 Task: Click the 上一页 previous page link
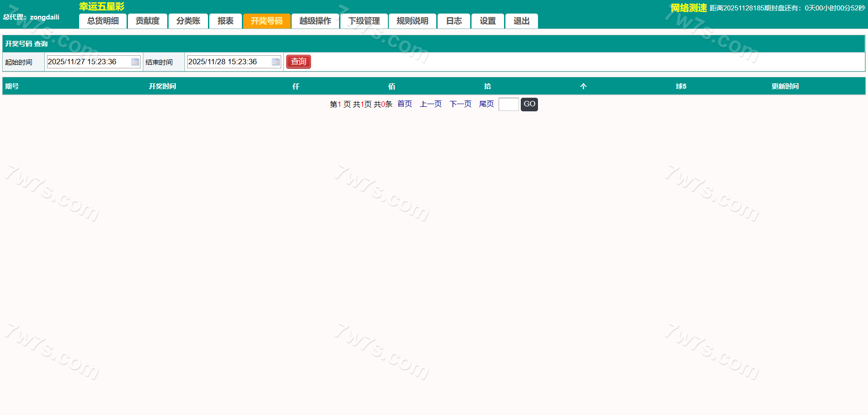430,104
